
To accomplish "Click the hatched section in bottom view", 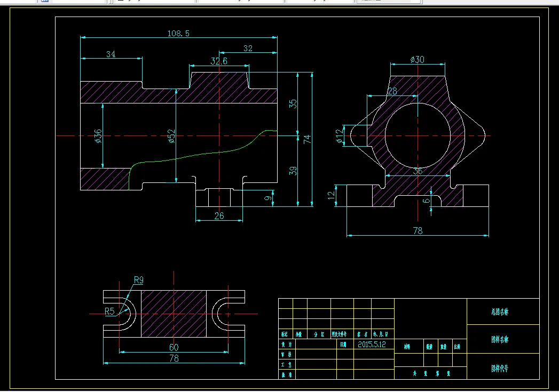I will pyautogui.click(x=174, y=314).
